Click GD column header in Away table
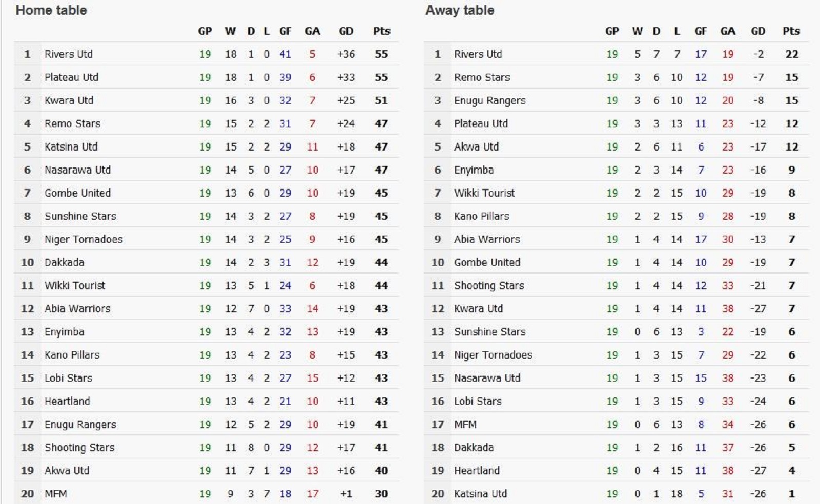The image size is (820, 504). 758,31
